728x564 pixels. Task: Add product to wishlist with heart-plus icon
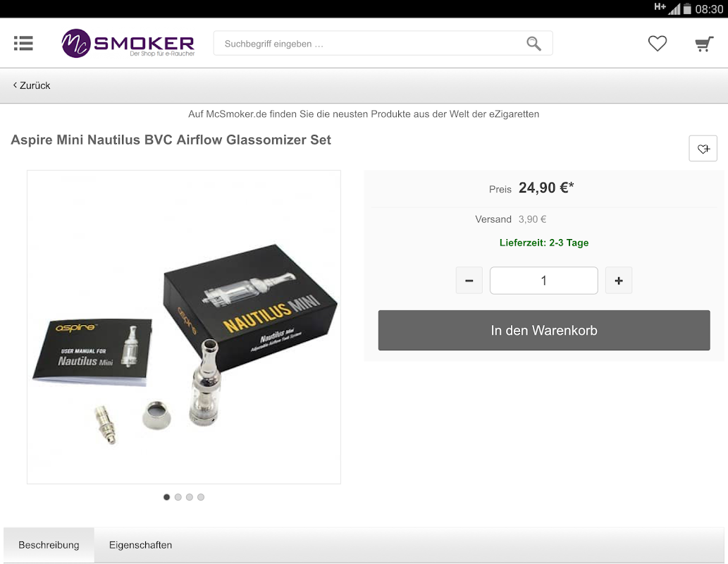point(703,149)
